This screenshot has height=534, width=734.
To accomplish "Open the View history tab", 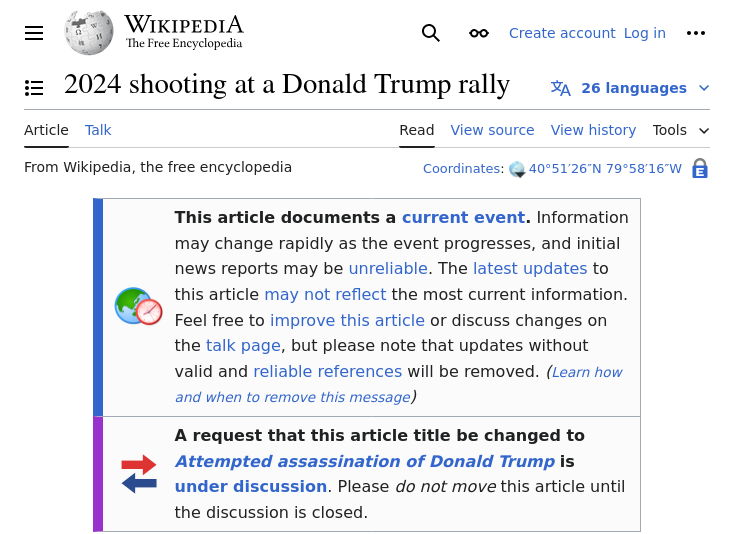I will click(593, 130).
